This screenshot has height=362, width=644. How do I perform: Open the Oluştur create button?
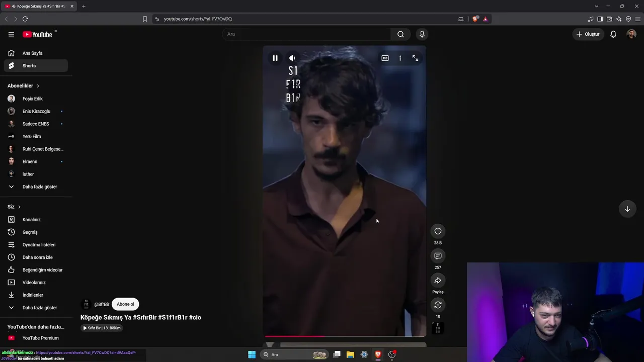588,34
